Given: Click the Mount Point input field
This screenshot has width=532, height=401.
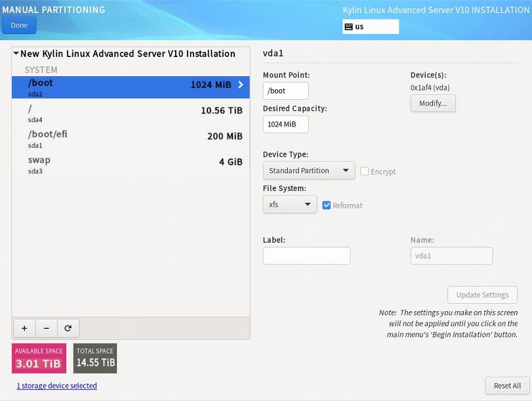Looking at the screenshot, I should [285, 91].
